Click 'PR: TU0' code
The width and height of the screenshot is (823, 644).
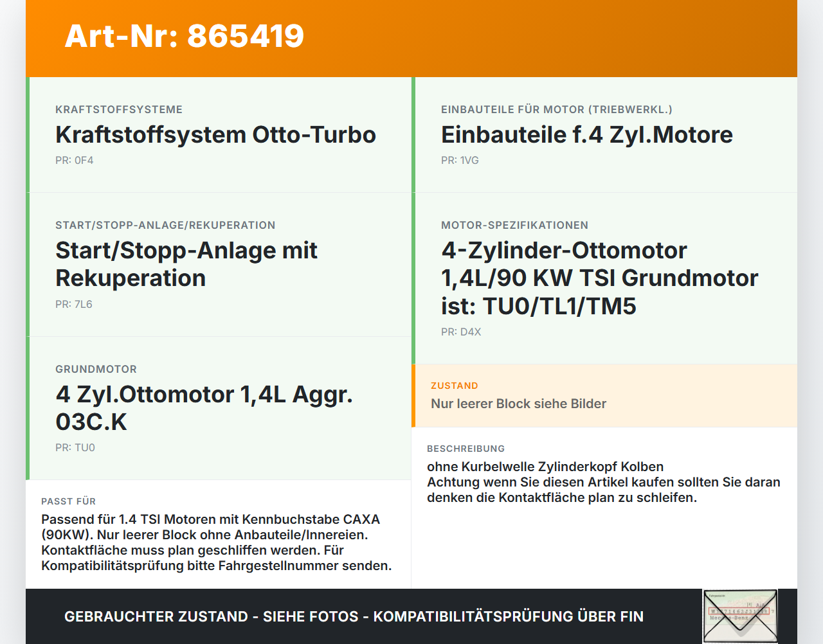point(75,447)
